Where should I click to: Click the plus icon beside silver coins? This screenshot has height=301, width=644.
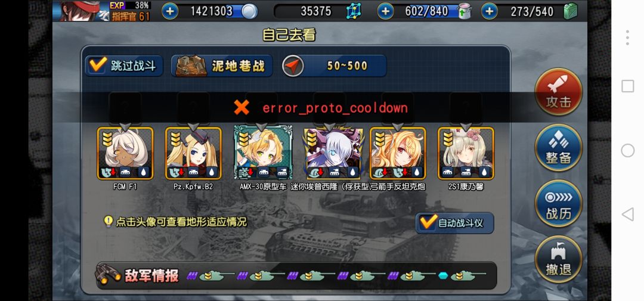[169, 11]
